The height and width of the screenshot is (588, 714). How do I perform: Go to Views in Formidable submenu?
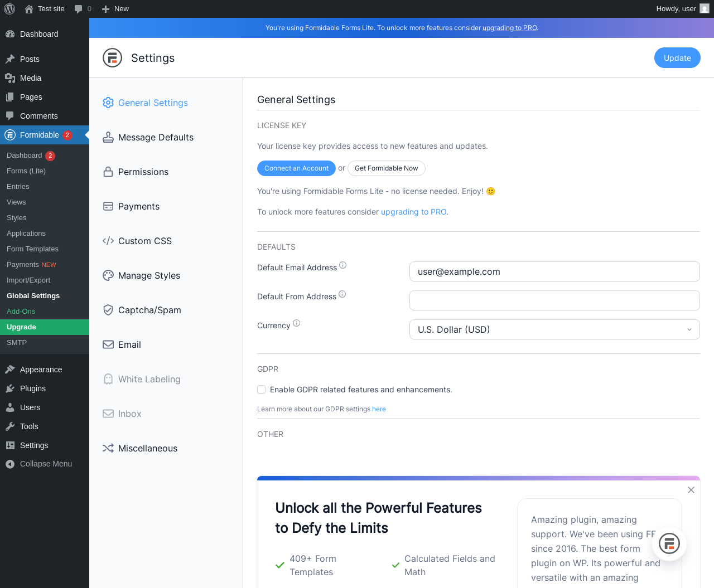45,202
